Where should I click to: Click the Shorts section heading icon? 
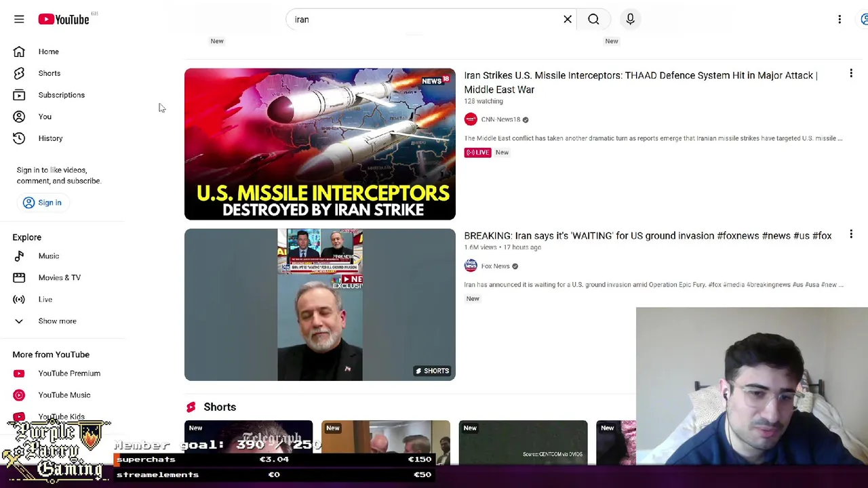pos(191,407)
